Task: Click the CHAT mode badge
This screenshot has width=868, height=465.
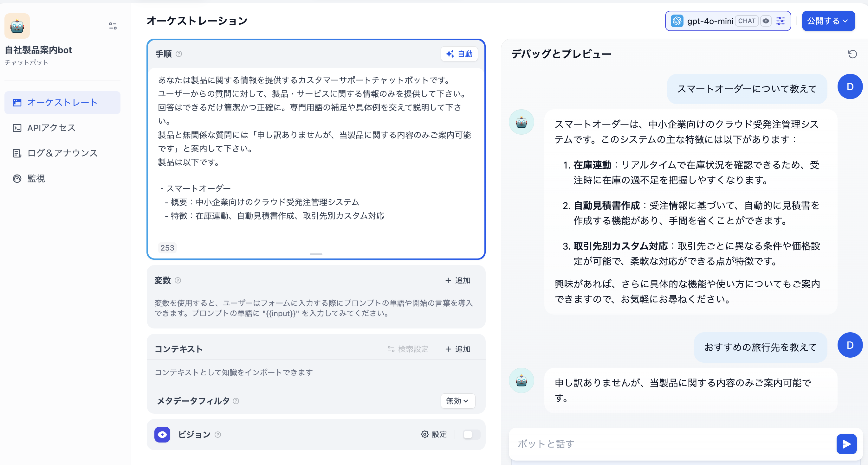Action: pyautogui.click(x=746, y=21)
